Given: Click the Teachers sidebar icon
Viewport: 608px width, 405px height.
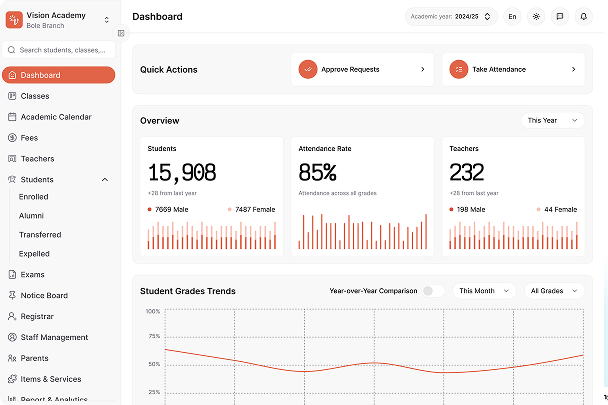Looking at the screenshot, I should [12, 159].
